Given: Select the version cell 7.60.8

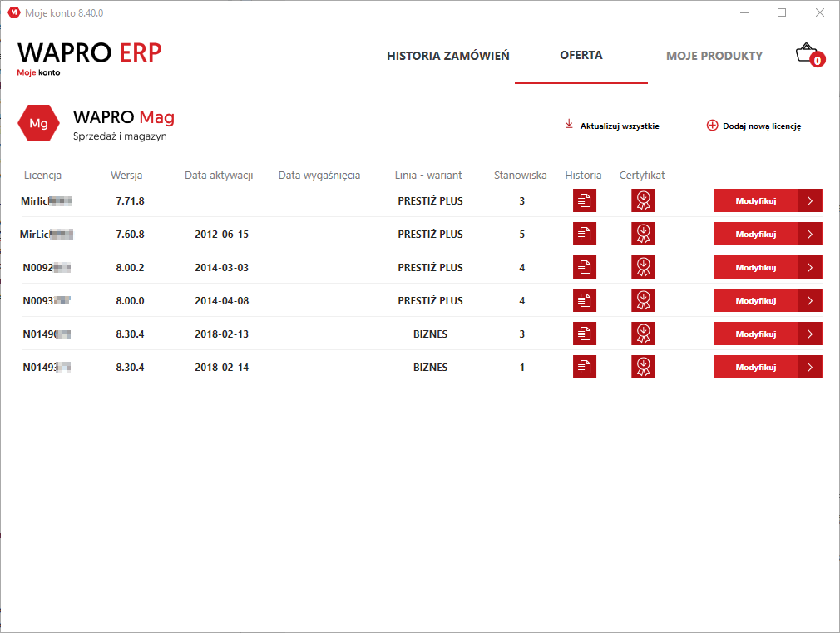Looking at the screenshot, I should pos(131,235).
